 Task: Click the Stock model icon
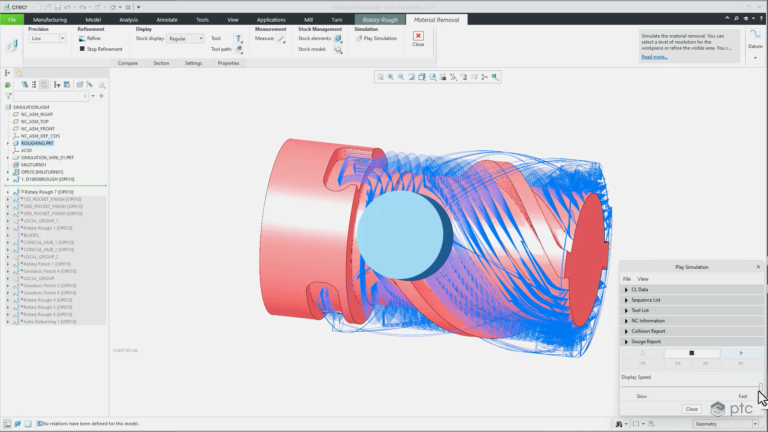pyautogui.click(x=338, y=49)
